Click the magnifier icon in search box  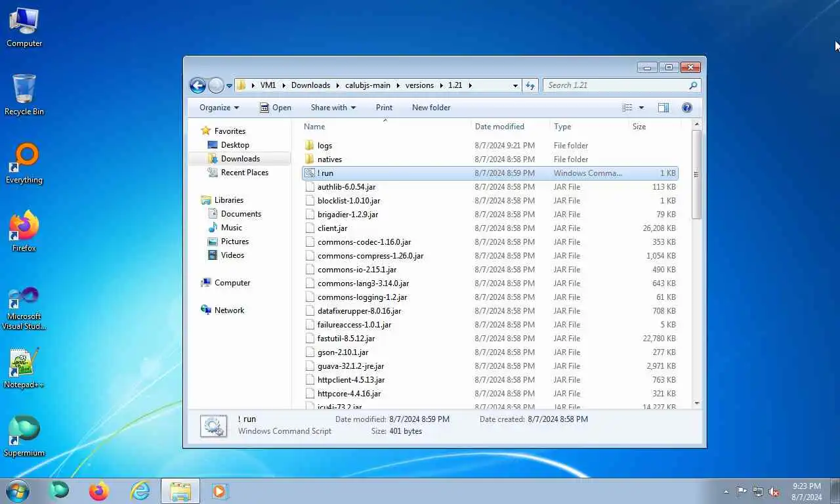(x=693, y=85)
